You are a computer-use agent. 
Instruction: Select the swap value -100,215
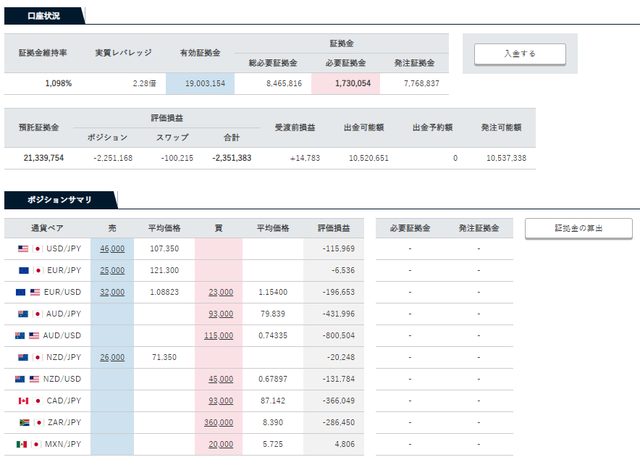click(177, 158)
